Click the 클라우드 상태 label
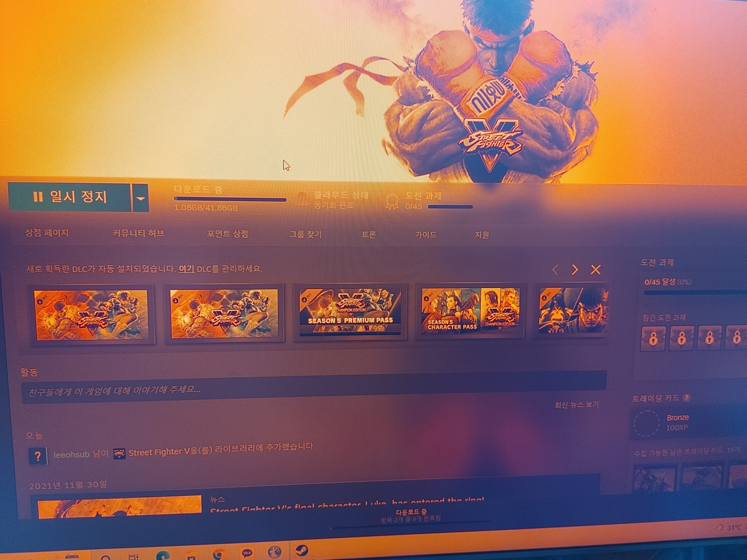This screenshot has width=747, height=560. pos(341,195)
